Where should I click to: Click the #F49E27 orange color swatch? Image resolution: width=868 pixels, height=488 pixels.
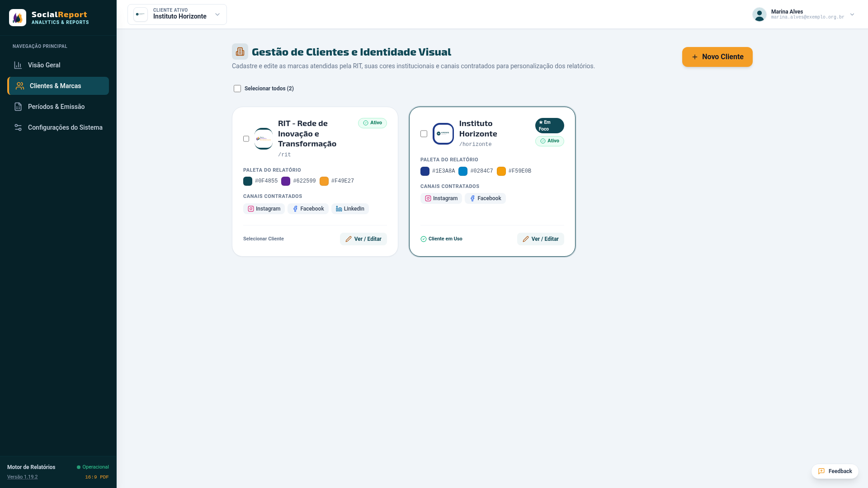tap(324, 181)
